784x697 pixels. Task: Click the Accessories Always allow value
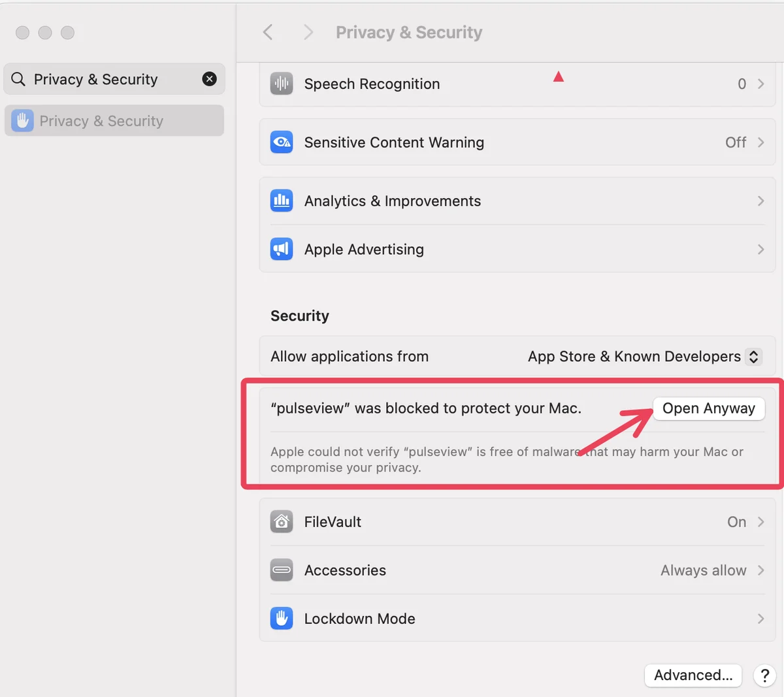[703, 570]
